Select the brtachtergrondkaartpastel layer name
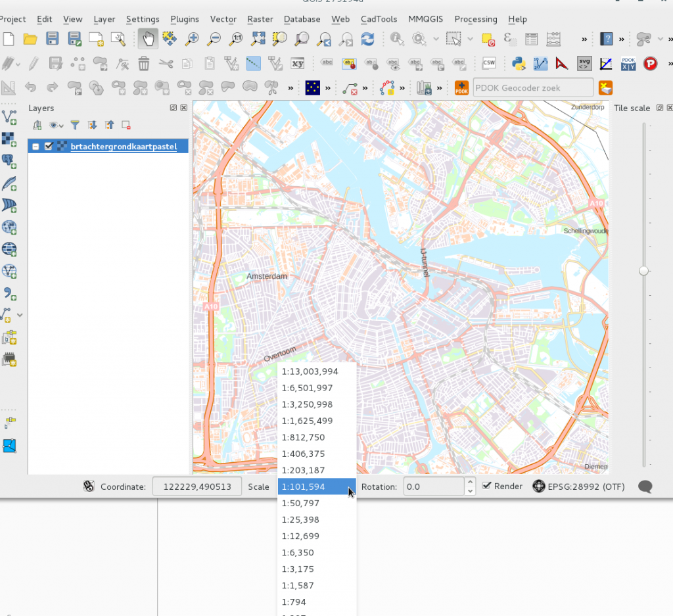 (x=124, y=147)
